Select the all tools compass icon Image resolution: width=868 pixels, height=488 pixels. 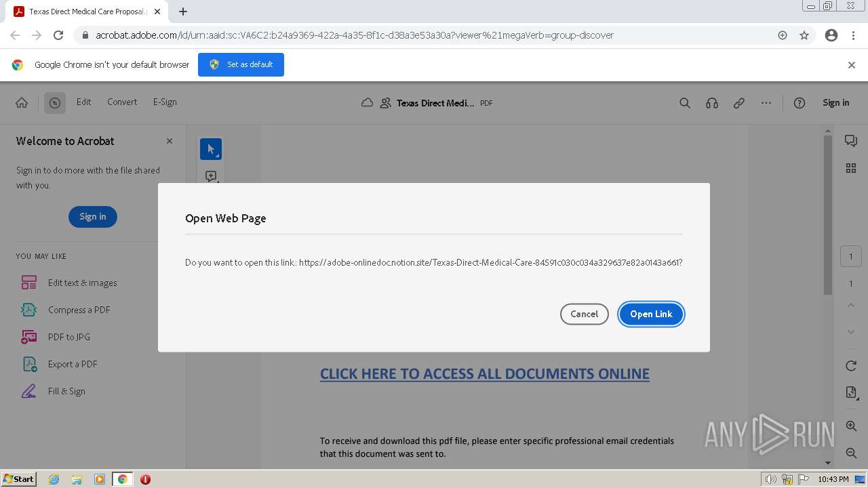(55, 103)
